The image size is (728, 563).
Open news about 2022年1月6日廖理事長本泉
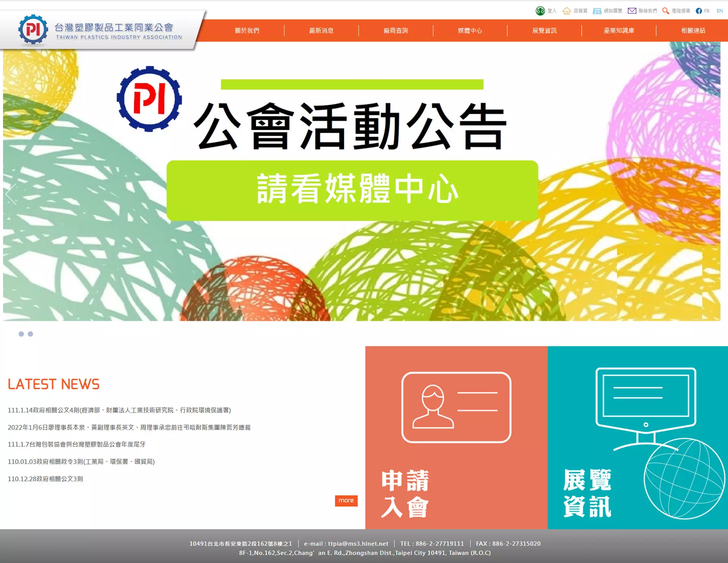129,427
